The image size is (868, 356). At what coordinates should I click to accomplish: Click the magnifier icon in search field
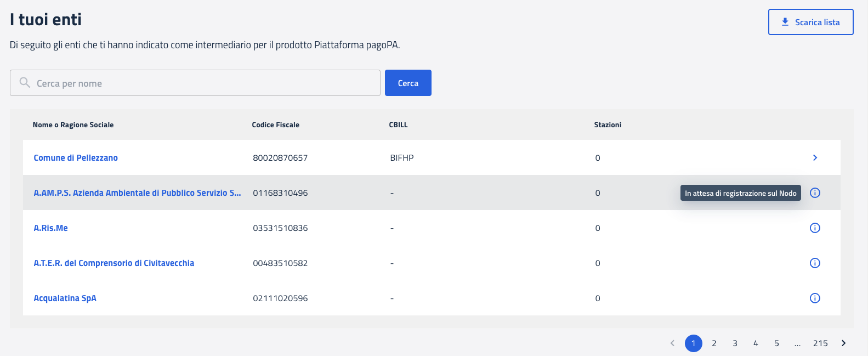(x=25, y=83)
